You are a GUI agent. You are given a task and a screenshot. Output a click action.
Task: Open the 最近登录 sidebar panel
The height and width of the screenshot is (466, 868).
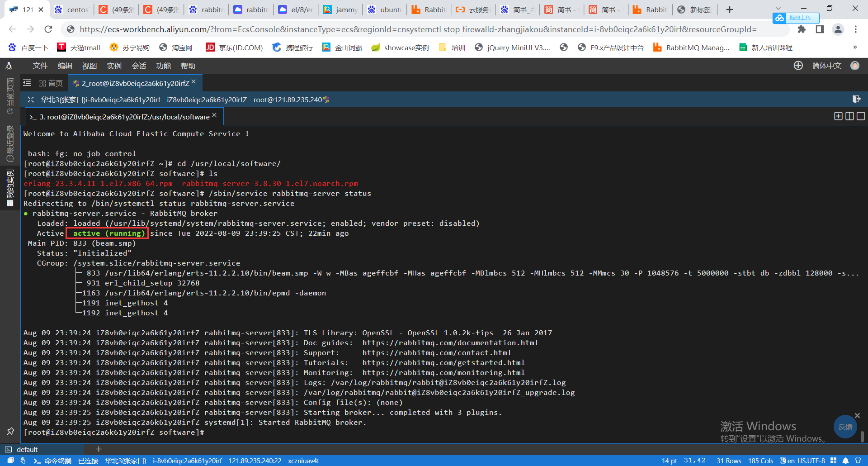tap(10, 143)
